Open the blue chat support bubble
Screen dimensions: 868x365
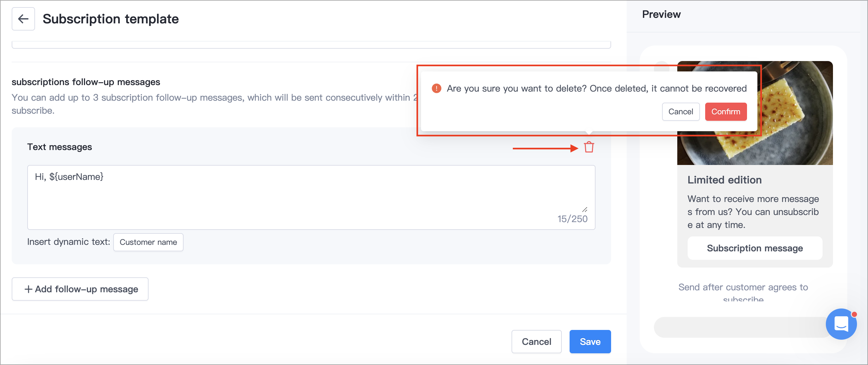(841, 324)
